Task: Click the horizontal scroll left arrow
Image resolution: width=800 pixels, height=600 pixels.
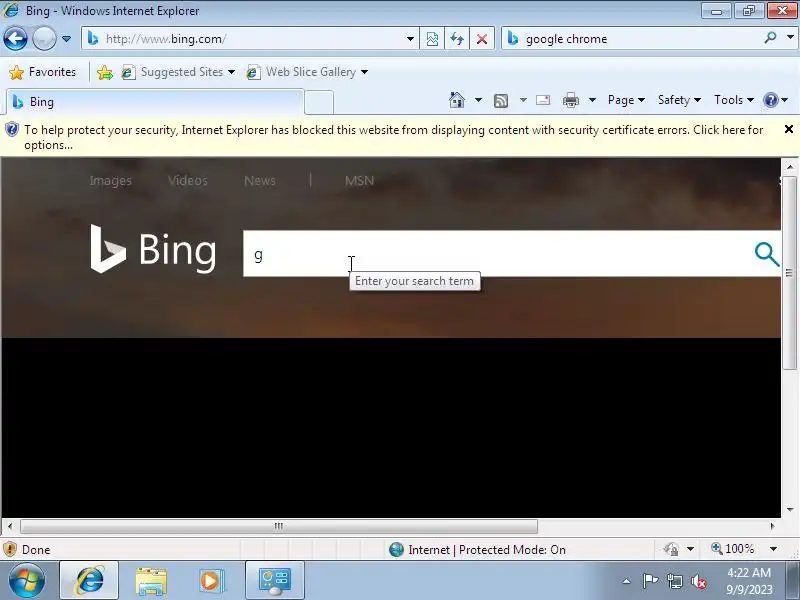Action: [x=10, y=526]
